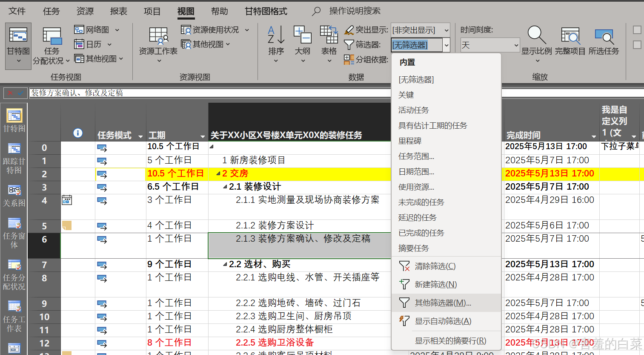Click the 大纲 outline icon
Viewport: 644px width, 355px height.
[x=303, y=35]
